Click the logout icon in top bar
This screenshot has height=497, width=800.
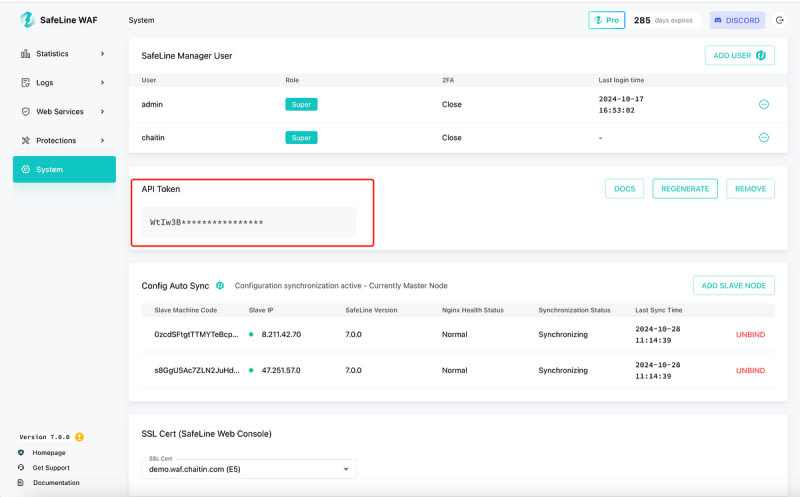[x=780, y=20]
